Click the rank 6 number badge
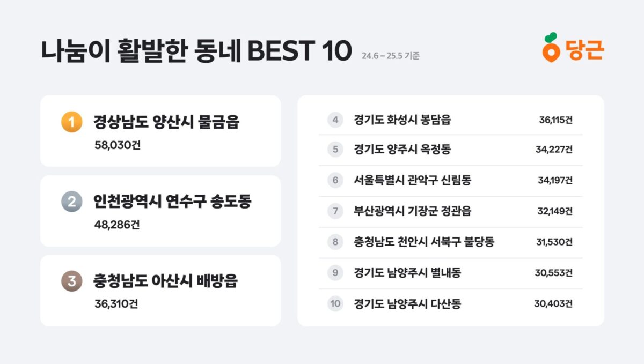The height and width of the screenshot is (364, 644). (x=335, y=180)
